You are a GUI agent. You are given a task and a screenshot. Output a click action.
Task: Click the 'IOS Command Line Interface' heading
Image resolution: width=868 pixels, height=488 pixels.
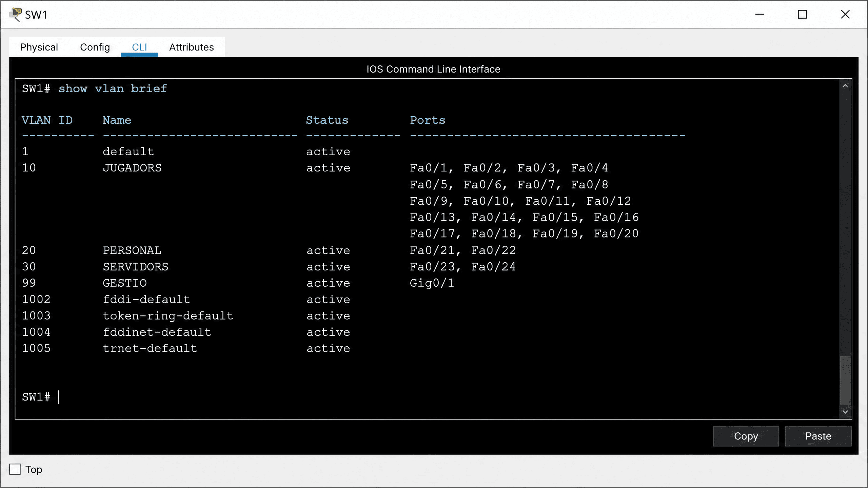tap(433, 69)
